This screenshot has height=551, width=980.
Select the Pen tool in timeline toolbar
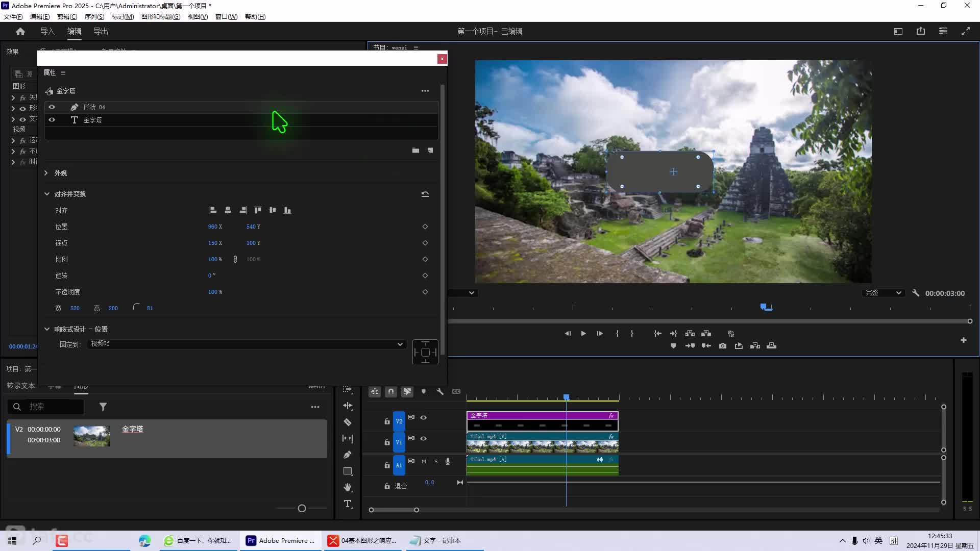click(x=348, y=455)
